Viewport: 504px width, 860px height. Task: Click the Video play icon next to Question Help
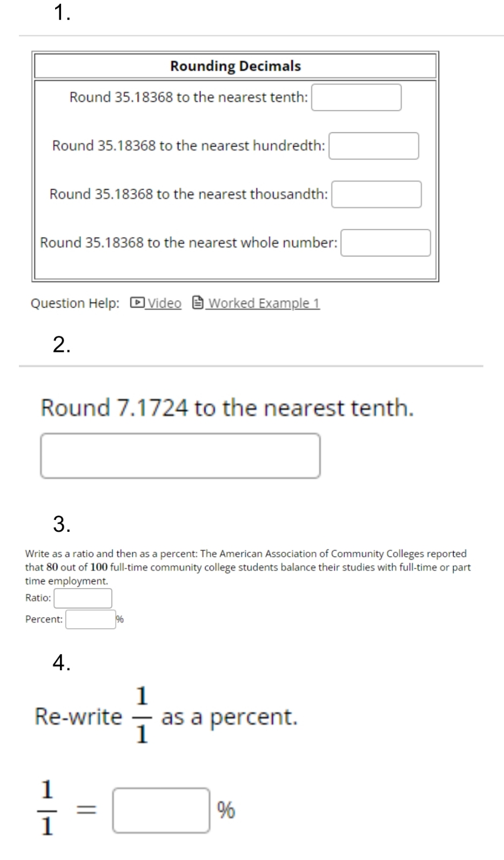137,303
